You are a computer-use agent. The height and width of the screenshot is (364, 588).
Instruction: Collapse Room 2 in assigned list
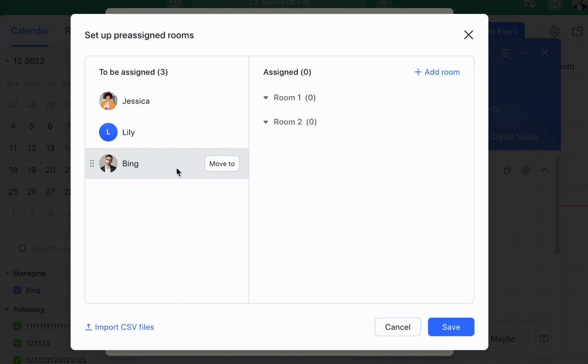[266, 122]
